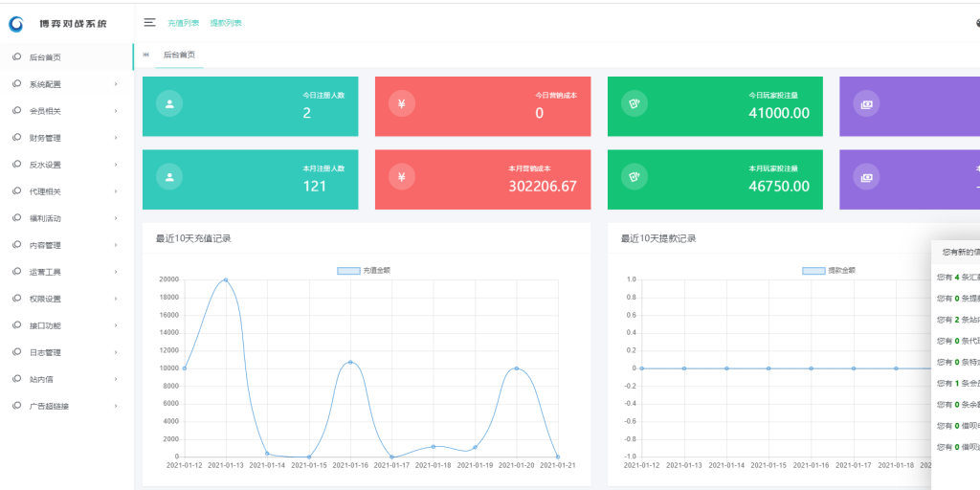Screen dimensions: 980x490
Task: Expand the 系统配置 arrow in the sidebar
Action: pos(116,84)
